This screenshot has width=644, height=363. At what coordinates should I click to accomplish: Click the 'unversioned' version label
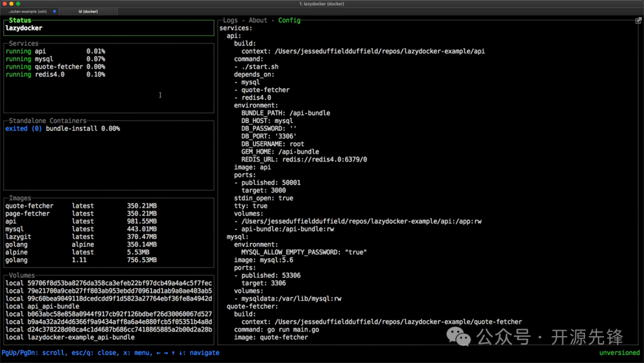point(620,353)
